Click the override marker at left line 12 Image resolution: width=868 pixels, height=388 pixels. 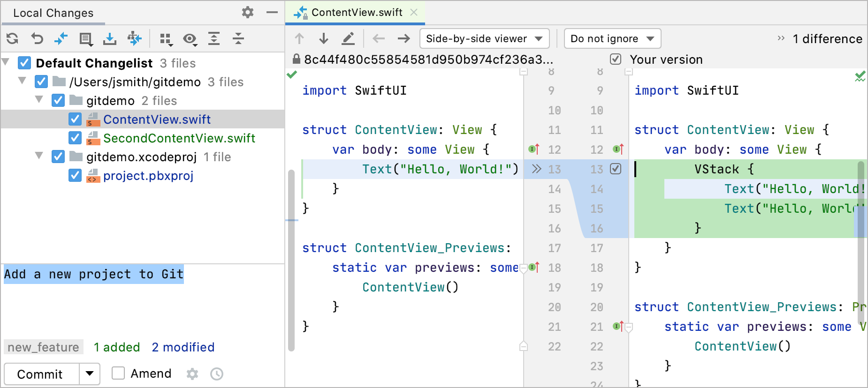point(534,149)
